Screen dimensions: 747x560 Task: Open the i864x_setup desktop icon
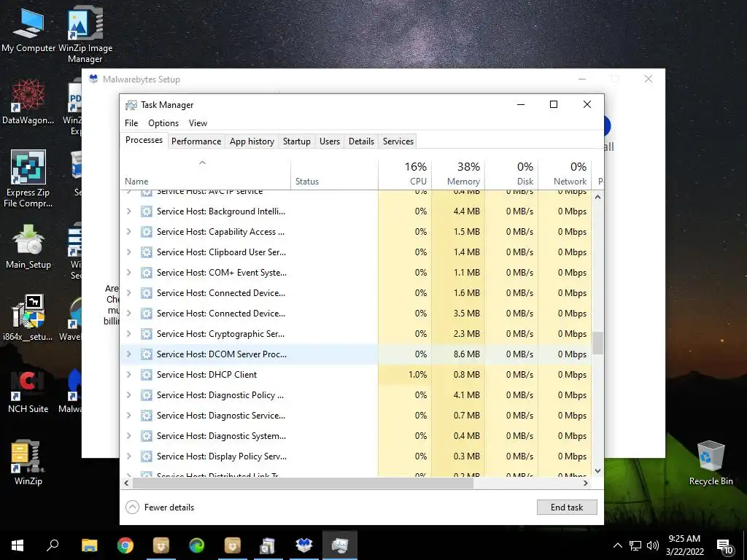pyautogui.click(x=28, y=318)
